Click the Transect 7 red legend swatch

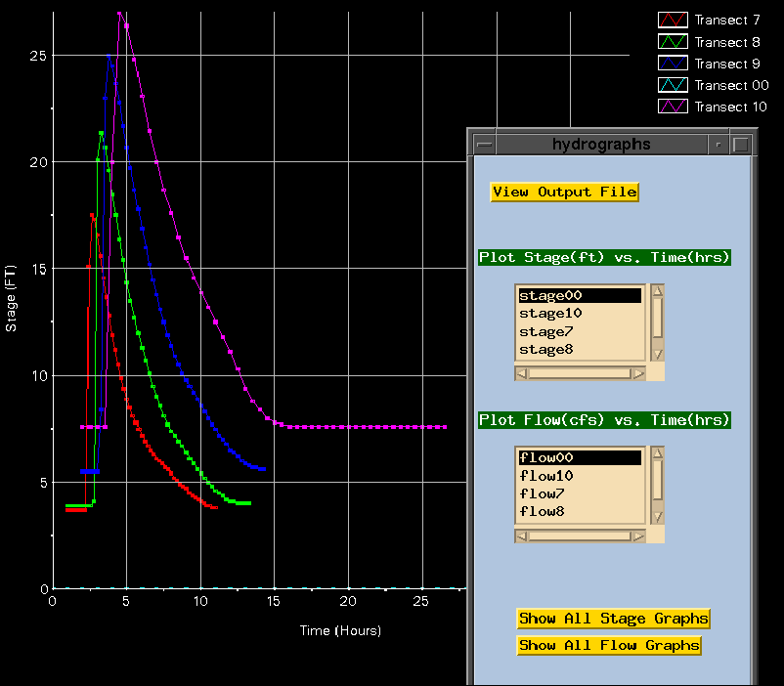pos(673,20)
